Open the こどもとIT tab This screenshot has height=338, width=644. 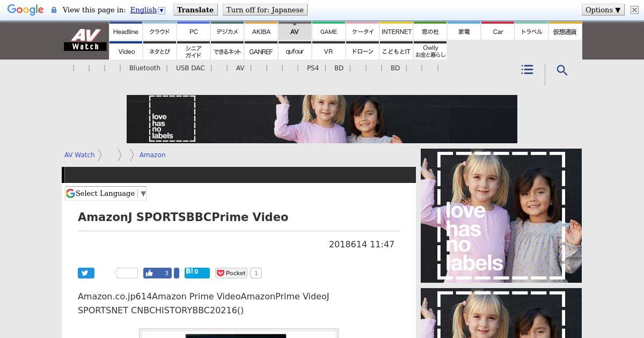click(x=397, y=51)
